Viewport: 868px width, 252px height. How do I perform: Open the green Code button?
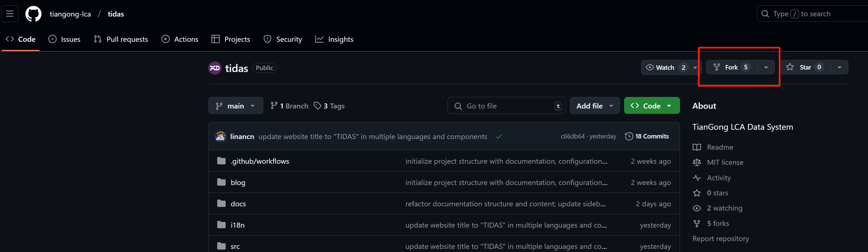tap(651, 106)
